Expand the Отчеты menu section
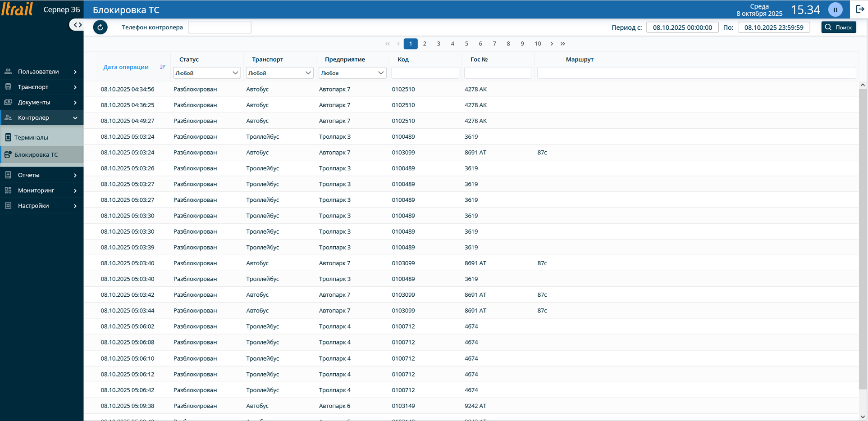The width and height of the screenshot is (868, 421). pos(41,175)
